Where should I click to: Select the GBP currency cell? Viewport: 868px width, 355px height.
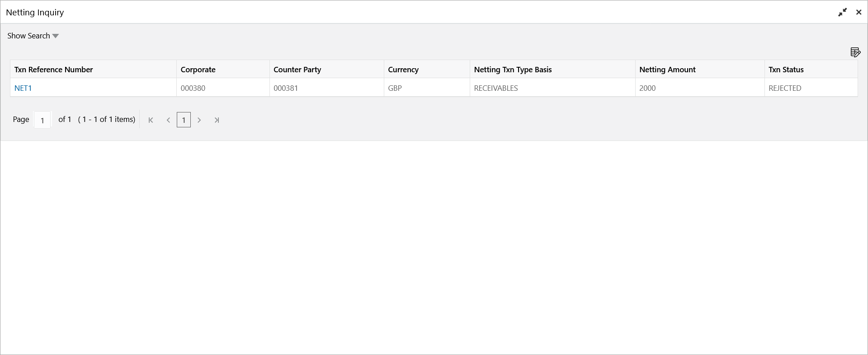427,88
